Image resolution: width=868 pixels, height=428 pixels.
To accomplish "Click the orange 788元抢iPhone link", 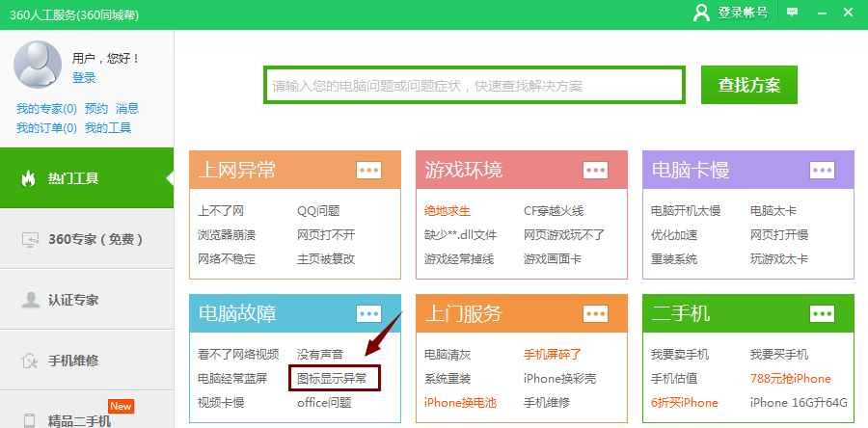I will (791, 379).
